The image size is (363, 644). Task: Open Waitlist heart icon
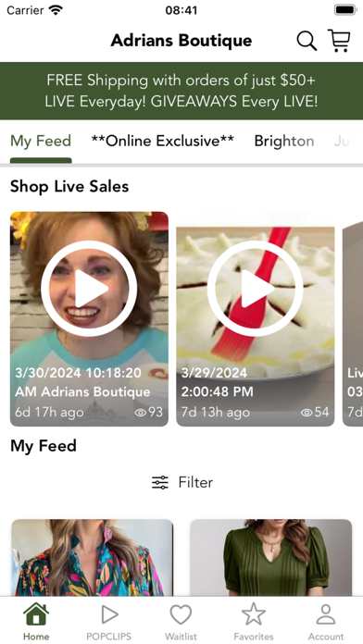click(181, 614)
